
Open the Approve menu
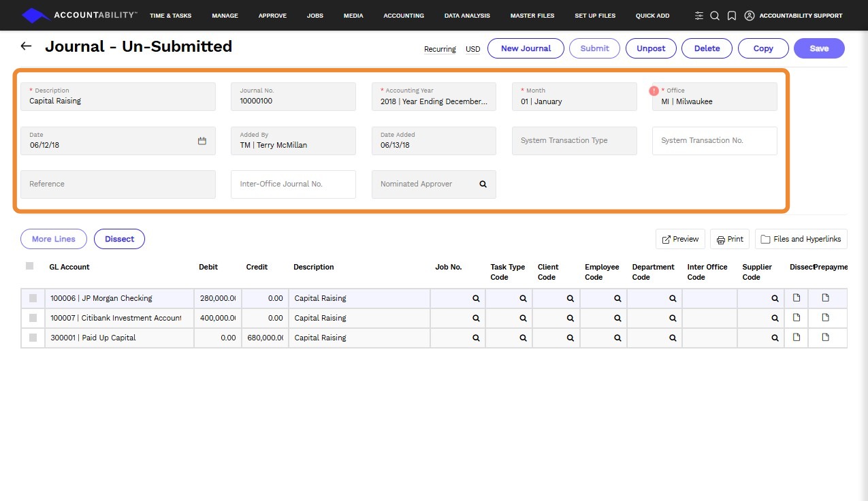click(272, 16)
